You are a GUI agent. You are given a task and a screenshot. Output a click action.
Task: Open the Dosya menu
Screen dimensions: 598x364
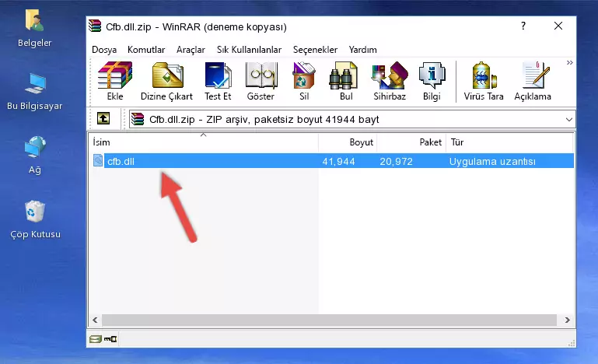click(104, 50)
